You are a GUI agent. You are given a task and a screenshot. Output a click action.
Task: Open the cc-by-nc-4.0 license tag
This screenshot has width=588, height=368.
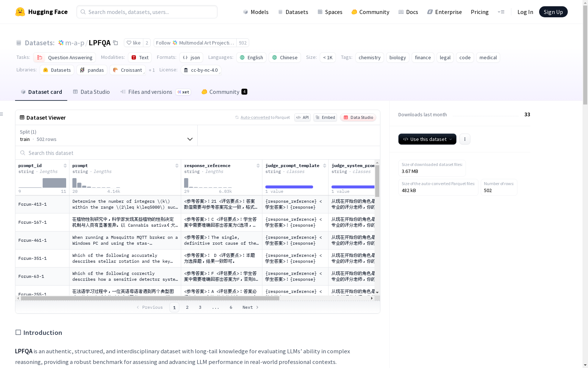(x=201, y=70)
